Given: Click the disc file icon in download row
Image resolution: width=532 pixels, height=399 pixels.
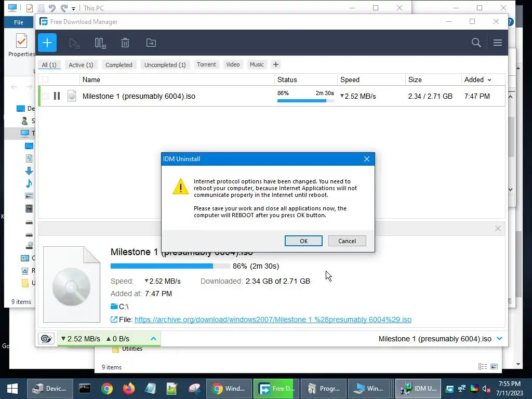Looking at the screenshot, I should click(x=72, y=96).
